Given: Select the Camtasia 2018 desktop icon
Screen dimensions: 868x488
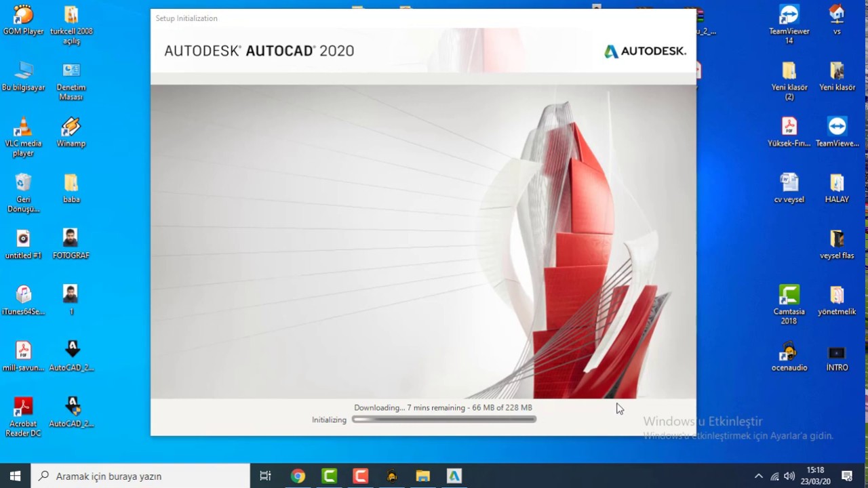Looking at the screenshot, I should point(789,306).
